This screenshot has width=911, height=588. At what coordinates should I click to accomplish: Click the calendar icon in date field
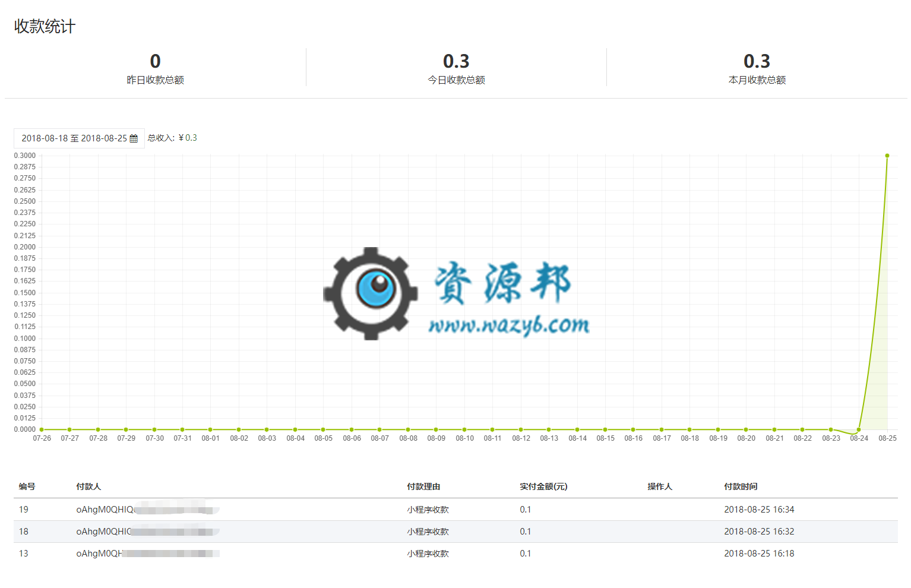(134, 138)
